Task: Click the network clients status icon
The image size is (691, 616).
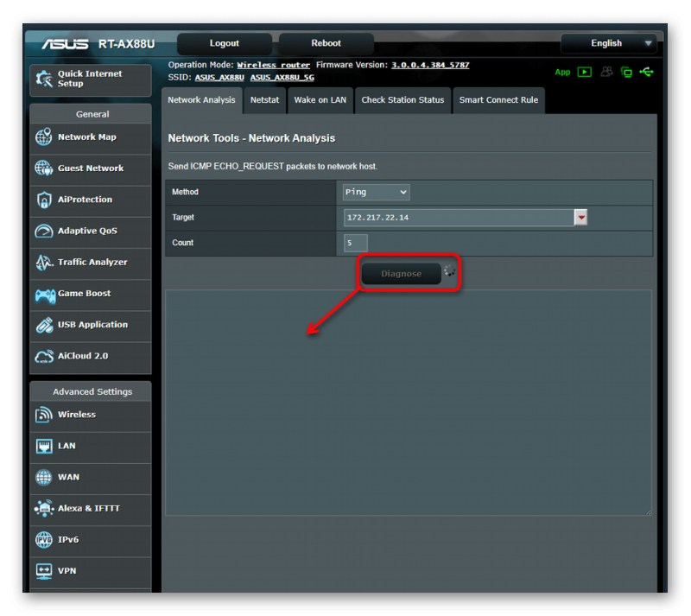Action: coord(626,72)
